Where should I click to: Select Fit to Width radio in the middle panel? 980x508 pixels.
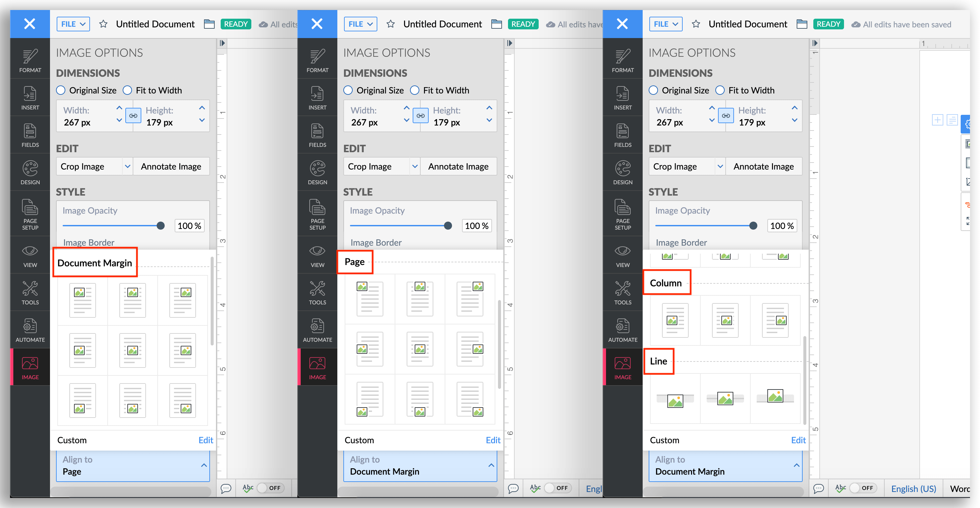click(x=415, y=90)
